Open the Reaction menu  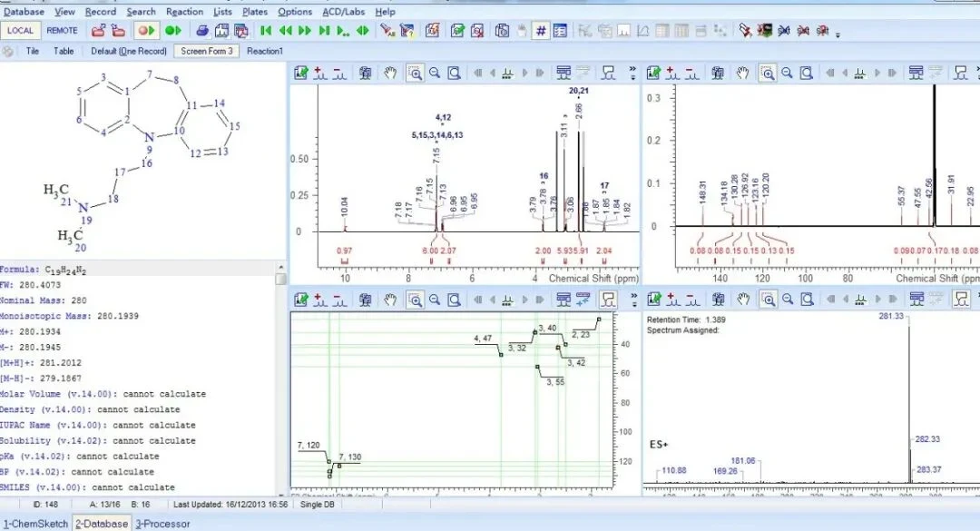click(x=184, y=11)
